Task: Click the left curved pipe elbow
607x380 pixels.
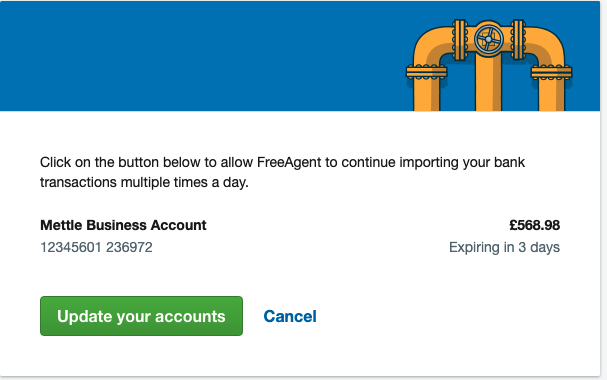Action: click(433, 45)
